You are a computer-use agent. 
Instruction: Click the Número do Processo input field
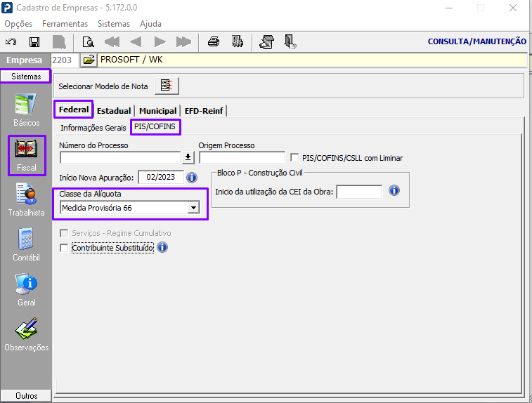120,157
